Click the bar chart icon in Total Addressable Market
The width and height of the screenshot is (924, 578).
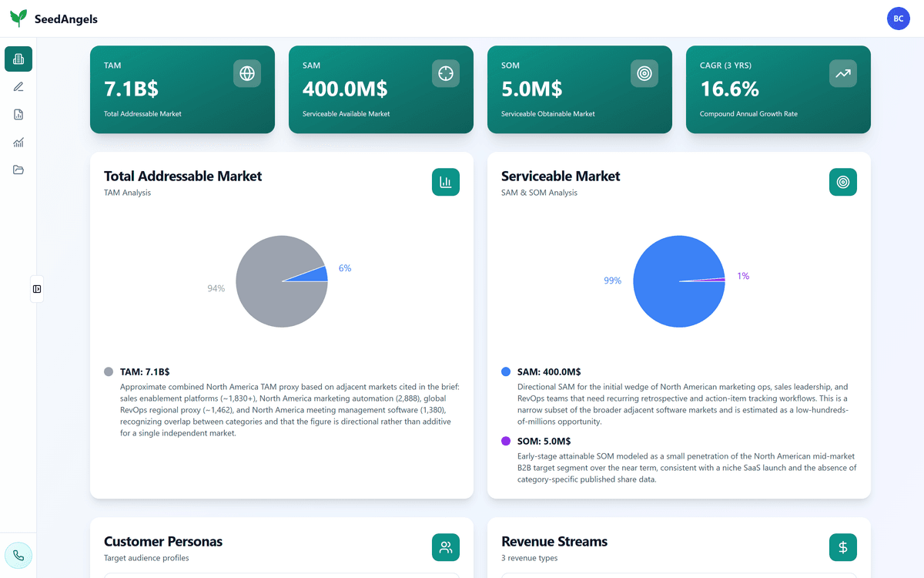tap(446, 182)
